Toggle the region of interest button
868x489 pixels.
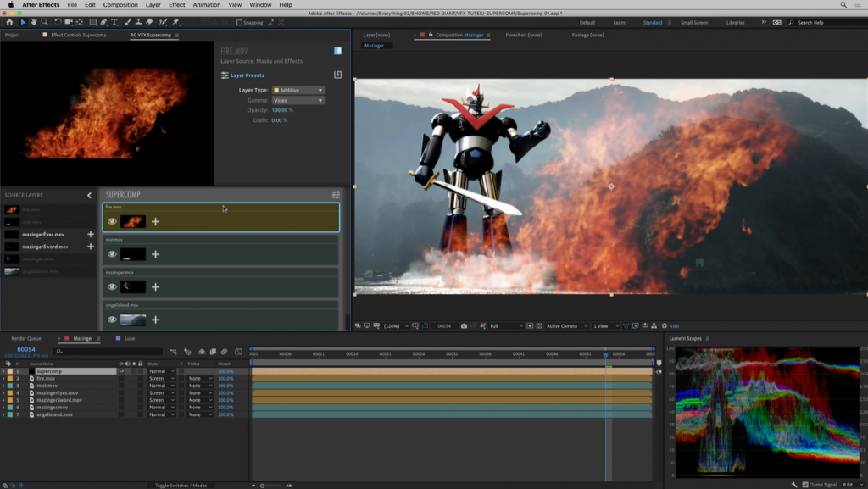click(x=530, y=325)
